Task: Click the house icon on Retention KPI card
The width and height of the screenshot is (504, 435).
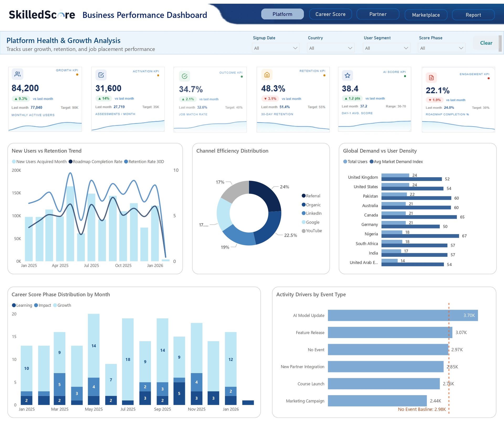Action: point(267,75)
